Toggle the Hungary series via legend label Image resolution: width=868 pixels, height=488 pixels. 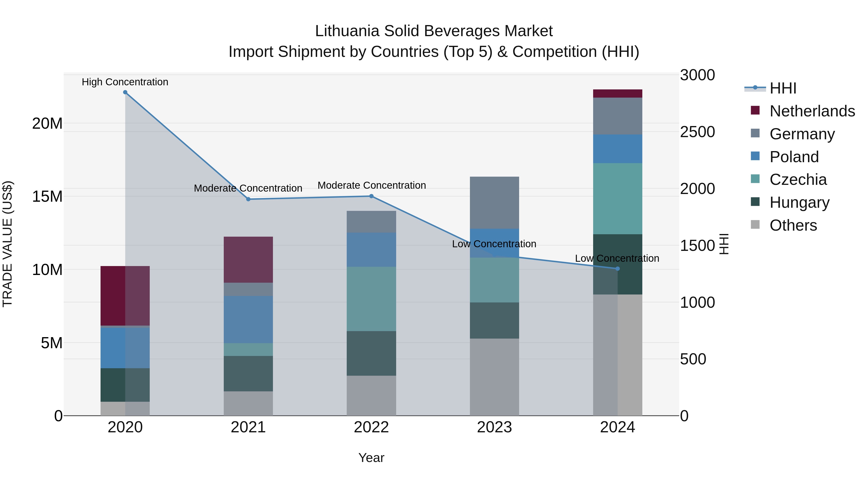pyautogui.click(x=800, y=202)
